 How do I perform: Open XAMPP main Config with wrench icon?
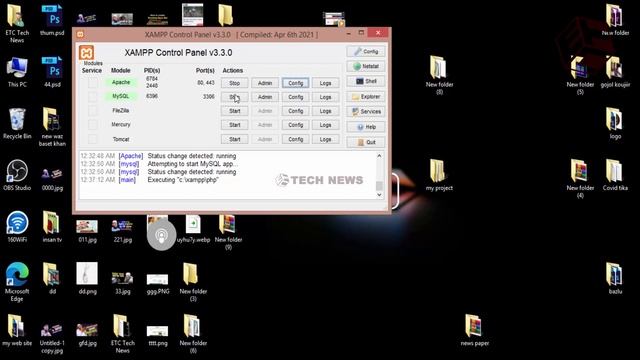[x=366, y=51]
